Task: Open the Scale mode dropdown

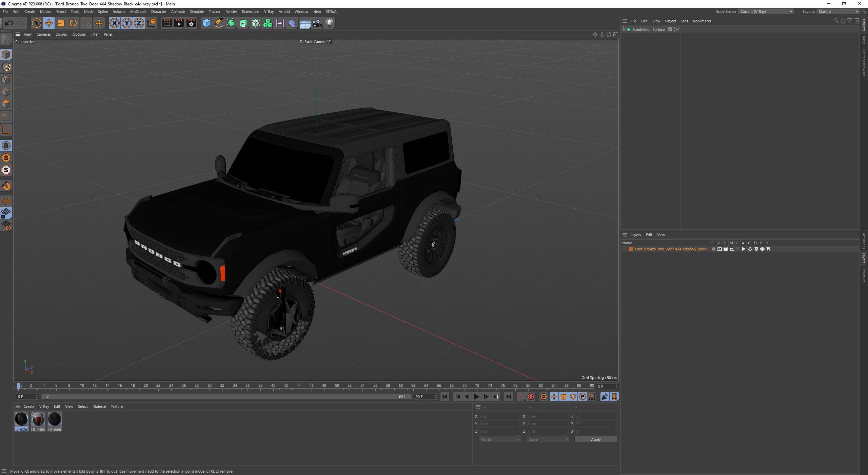Action: tap(548, 439)
